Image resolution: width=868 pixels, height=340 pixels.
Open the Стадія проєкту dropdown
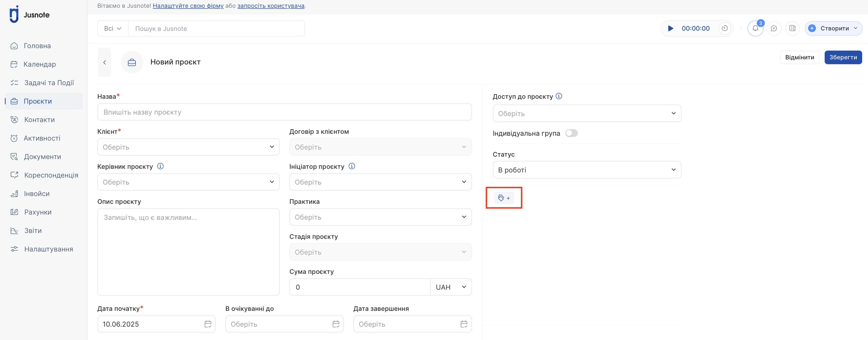point(380,252)
